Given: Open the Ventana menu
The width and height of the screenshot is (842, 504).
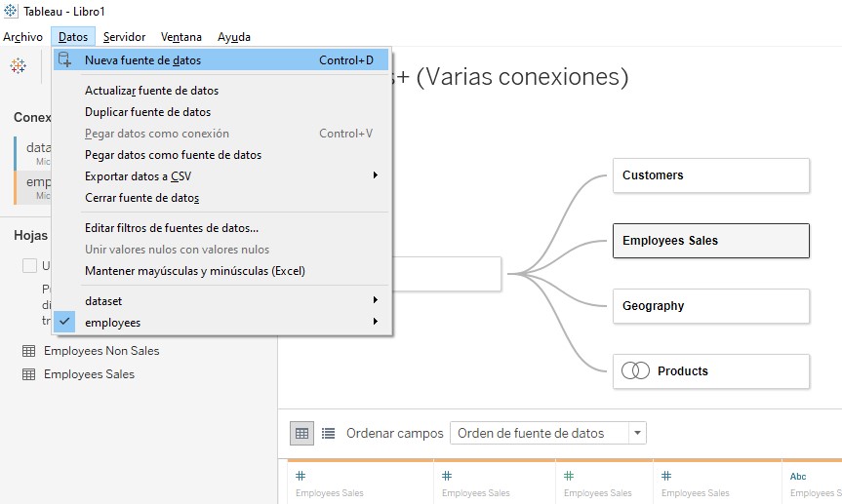Looking at the screenshot, I should pyautogui.click(x=180, y=37).
